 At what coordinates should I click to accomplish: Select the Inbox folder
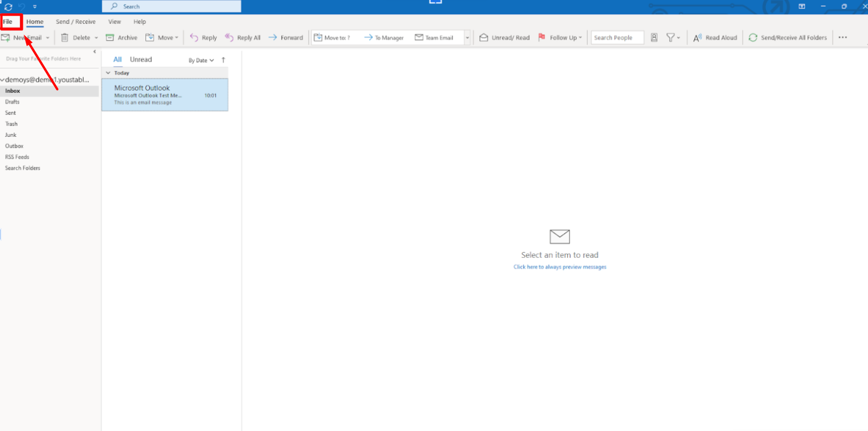click(x=50, y=91)
